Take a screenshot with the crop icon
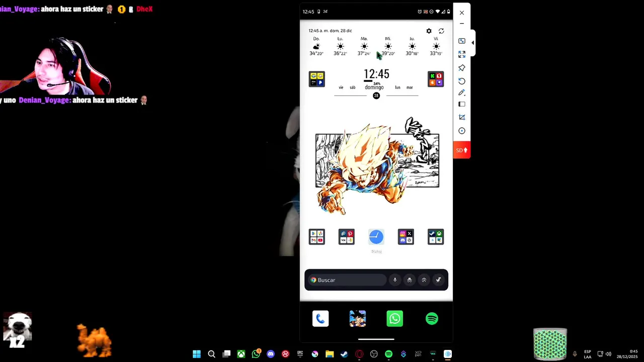 462,117
